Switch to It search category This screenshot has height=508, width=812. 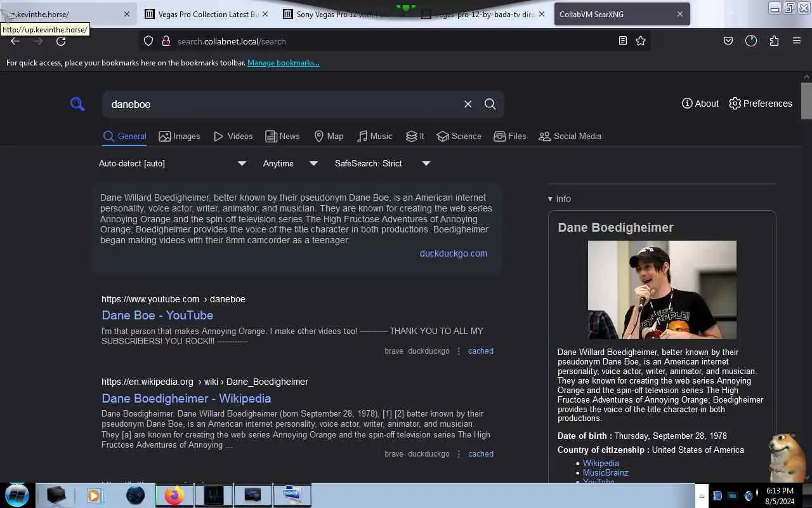415,136
